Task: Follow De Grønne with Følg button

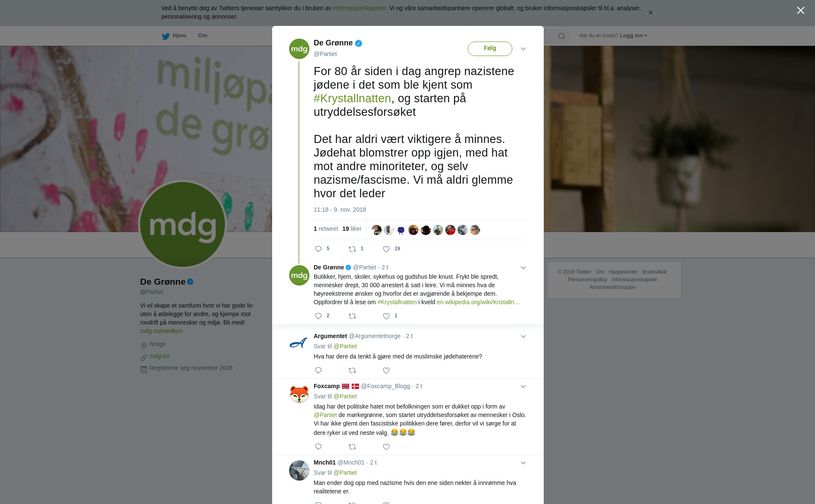Action: tap(490, 48)
